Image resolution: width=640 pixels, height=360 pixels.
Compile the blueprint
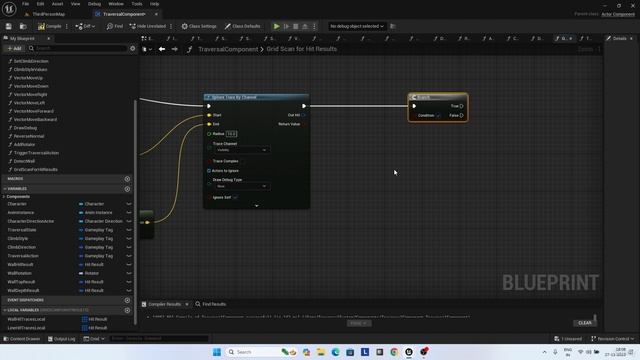click(x=49, y=26)
